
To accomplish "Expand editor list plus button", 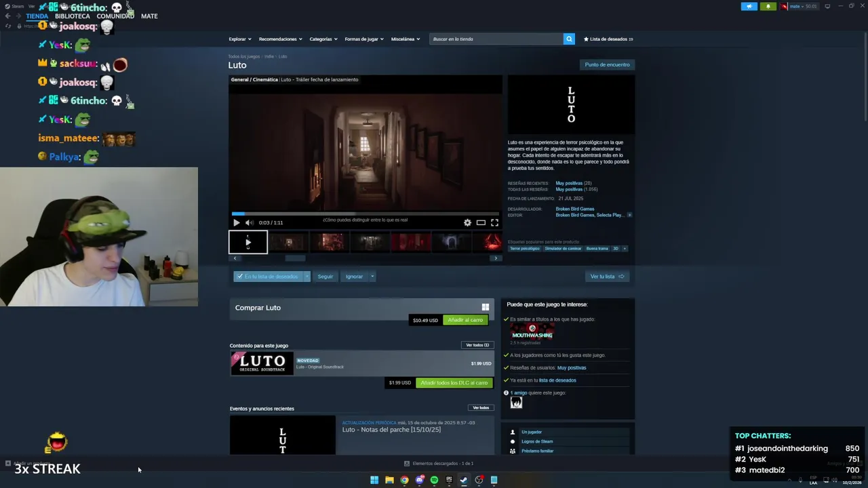I will point(629,215).
